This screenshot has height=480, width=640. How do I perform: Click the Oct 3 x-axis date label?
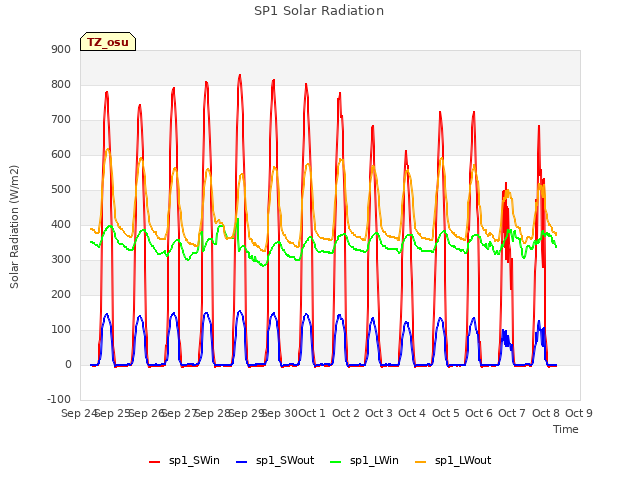click(379, 413)
